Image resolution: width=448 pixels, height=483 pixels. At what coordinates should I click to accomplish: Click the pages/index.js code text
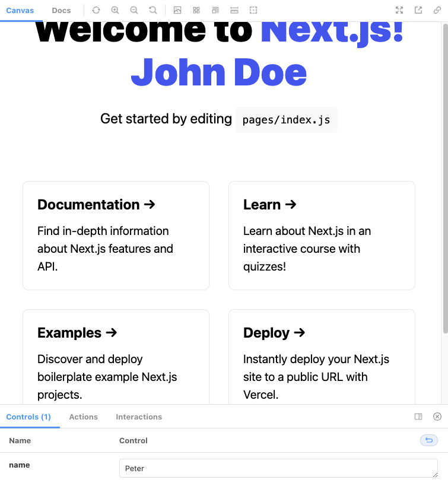tap(286, 120)
